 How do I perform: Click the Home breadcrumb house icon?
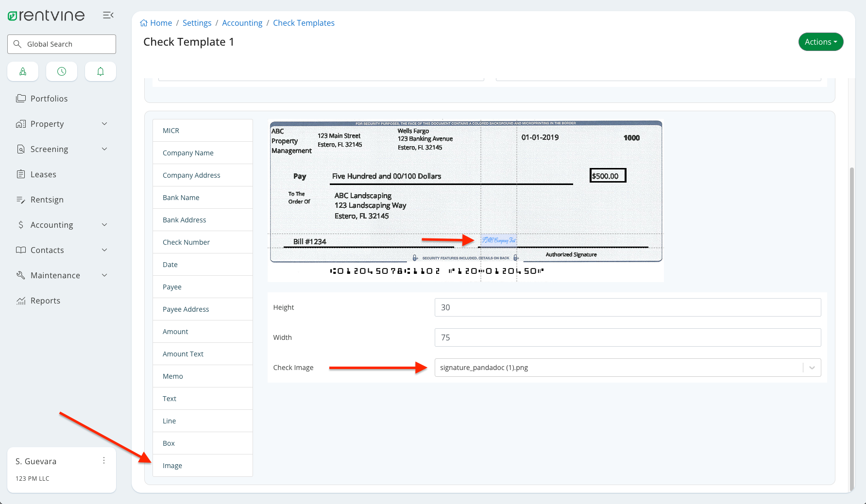tap(143, 22)
